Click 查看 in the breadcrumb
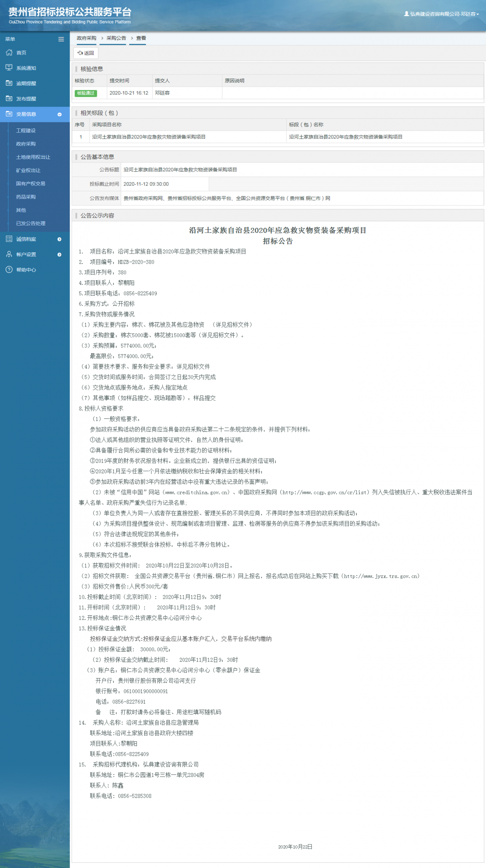The image size is (486, 868). 141,38
